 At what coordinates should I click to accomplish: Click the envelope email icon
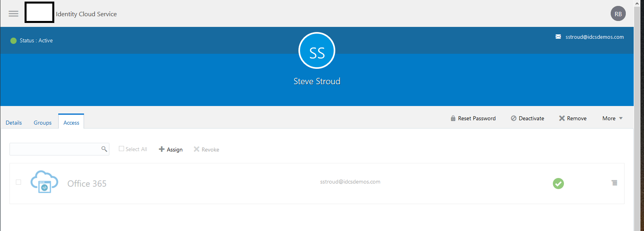tap(558, 37)
